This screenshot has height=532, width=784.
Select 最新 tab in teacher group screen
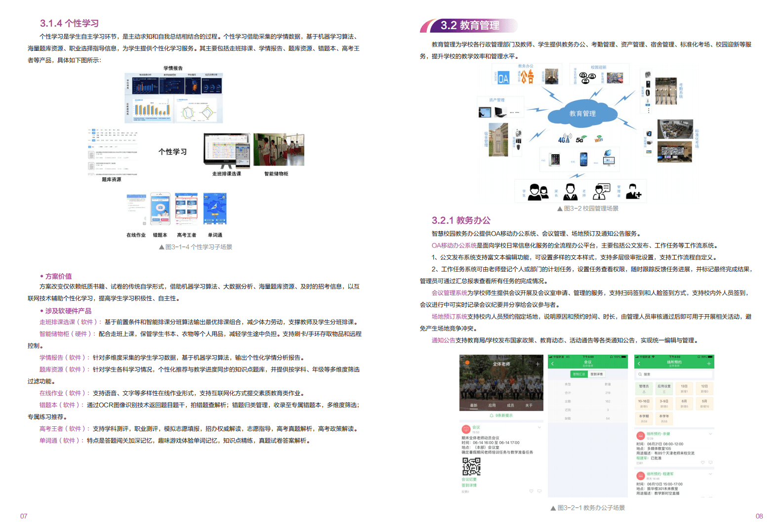click(474, 406)
